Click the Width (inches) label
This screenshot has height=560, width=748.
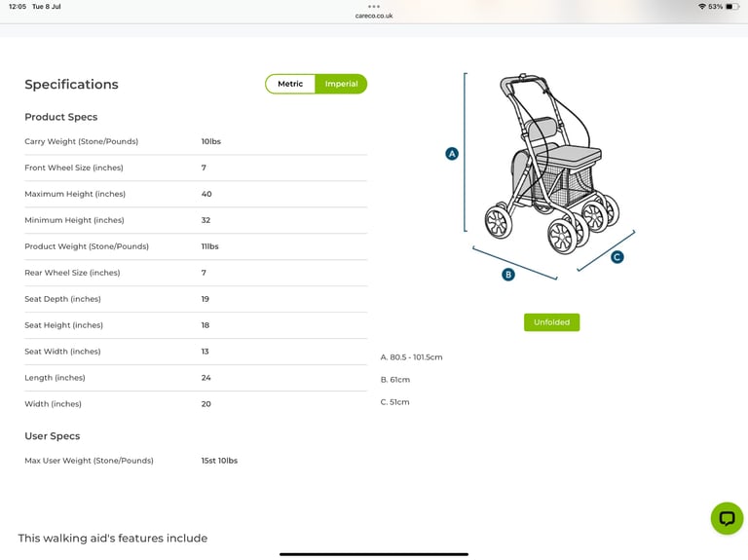(x=53, y=404)
